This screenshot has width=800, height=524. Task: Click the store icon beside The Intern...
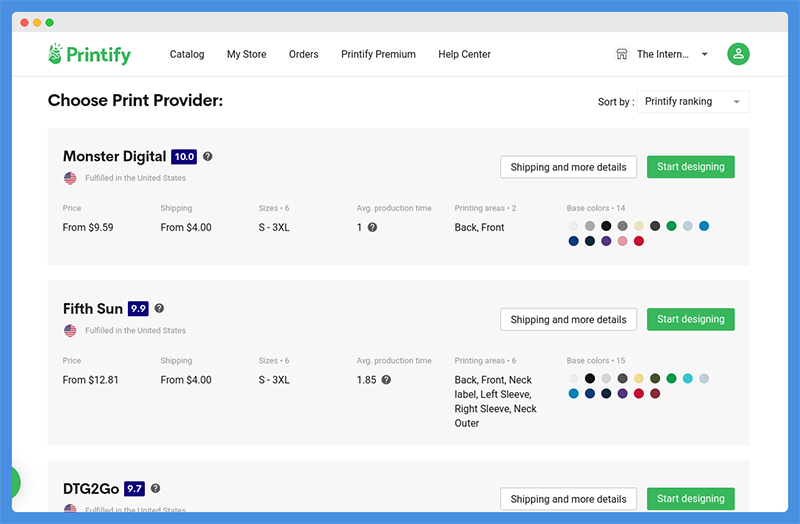(x=621, y=54)
